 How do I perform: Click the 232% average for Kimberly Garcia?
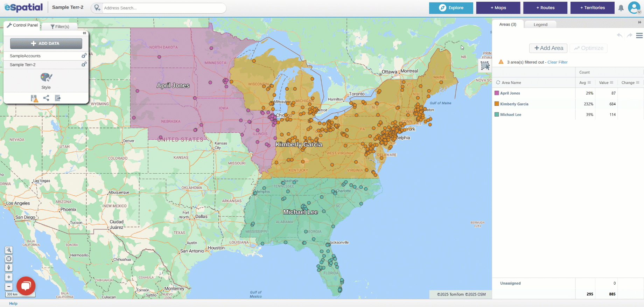[588, 104]
